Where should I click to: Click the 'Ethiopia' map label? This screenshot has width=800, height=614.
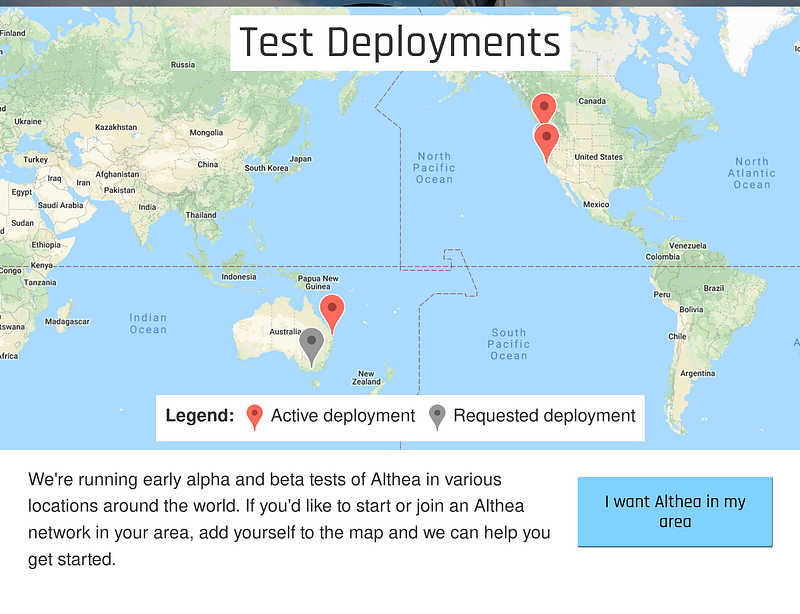click(x=46, y=245)
